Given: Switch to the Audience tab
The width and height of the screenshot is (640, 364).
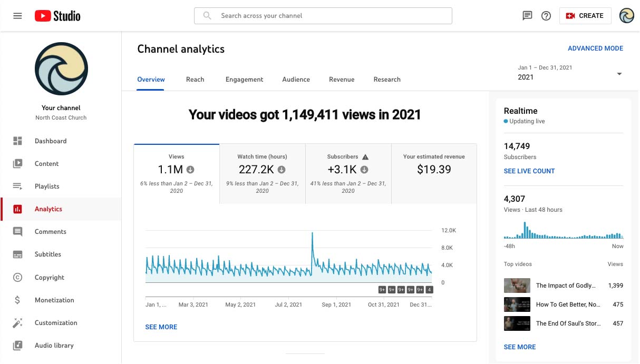Looking at the screenshot, I should click(x=296, y=80).
